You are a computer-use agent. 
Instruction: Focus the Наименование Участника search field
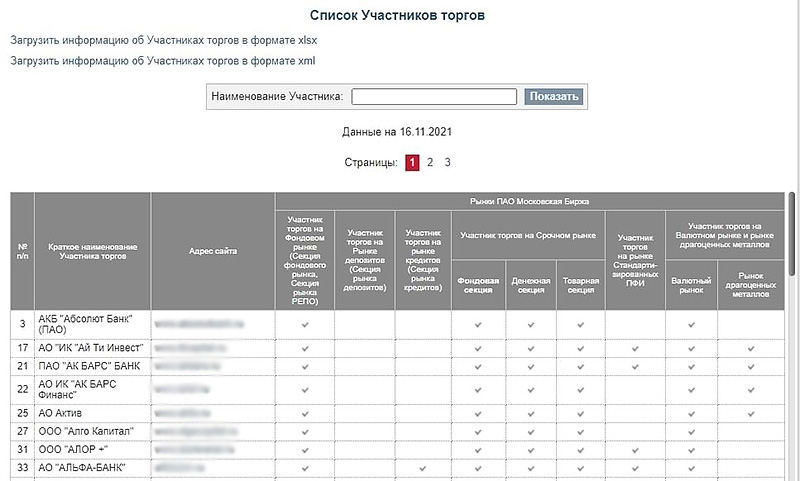point(434,96)
